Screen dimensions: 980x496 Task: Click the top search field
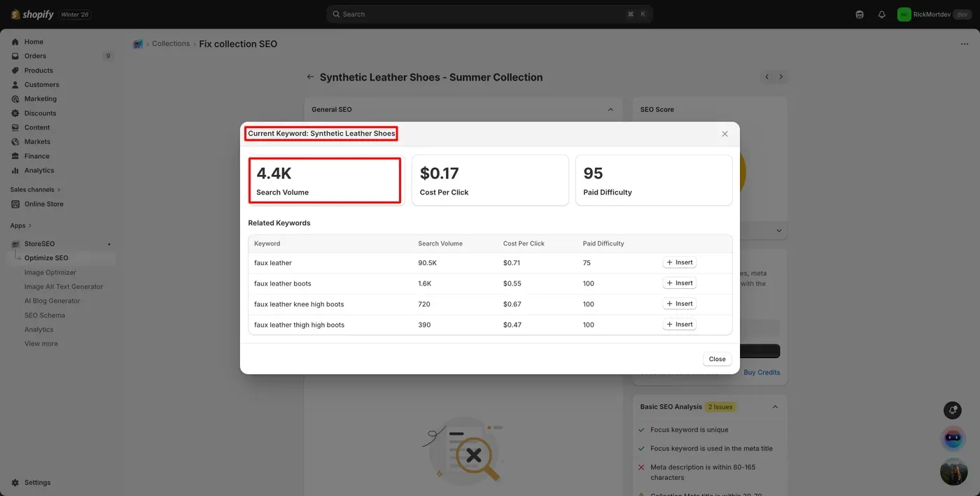click(x=489, y=14)
